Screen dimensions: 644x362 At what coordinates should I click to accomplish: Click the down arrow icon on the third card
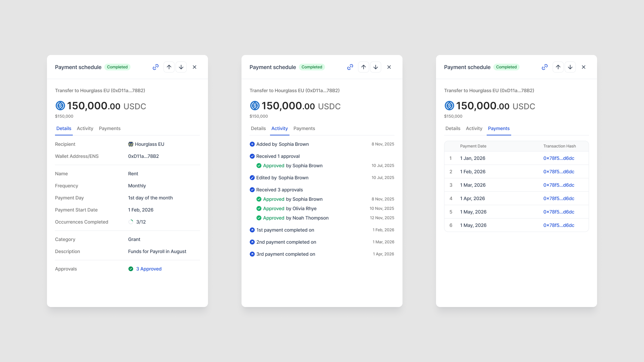tap(570, 67)
